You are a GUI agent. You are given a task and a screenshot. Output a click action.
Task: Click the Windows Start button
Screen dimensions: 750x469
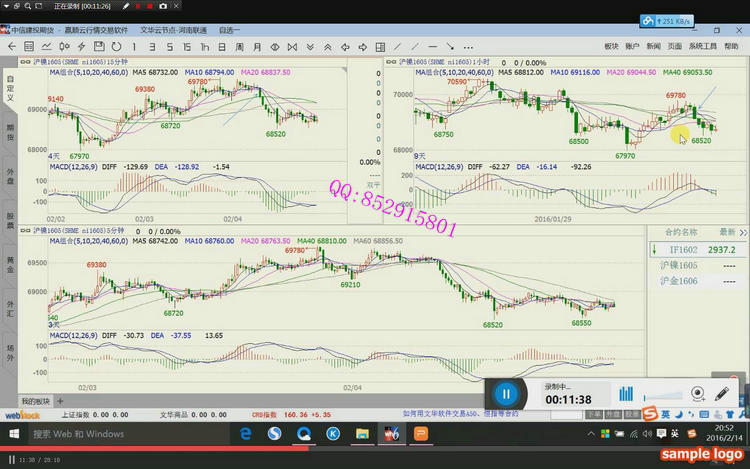click(14, 434)
